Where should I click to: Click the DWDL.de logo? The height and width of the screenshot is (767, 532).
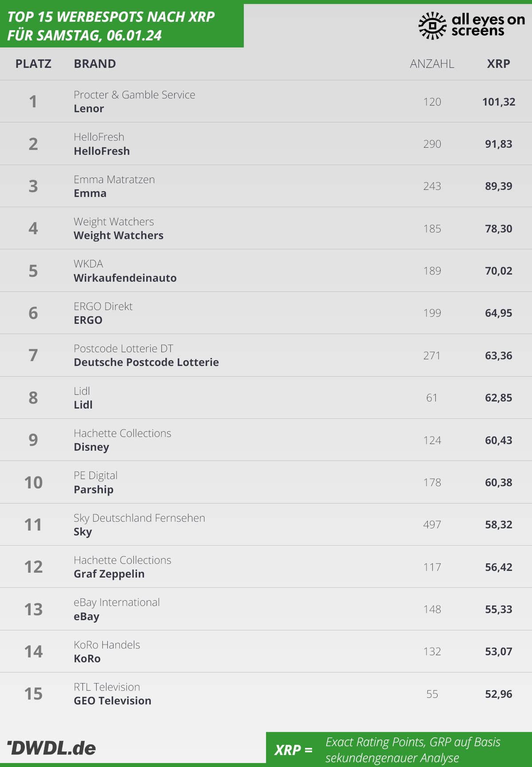51,748
